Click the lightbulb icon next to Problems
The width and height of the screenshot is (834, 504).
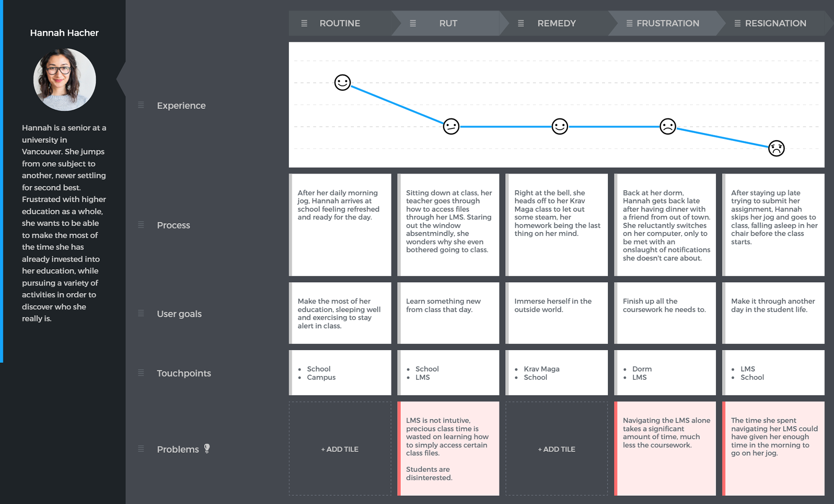click(x=207, y=448)
